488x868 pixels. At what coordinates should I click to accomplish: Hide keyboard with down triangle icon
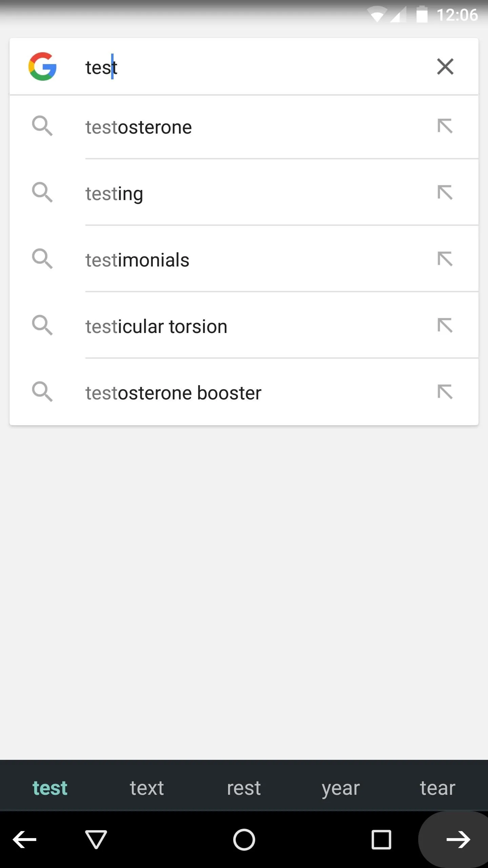pos(96,840)
